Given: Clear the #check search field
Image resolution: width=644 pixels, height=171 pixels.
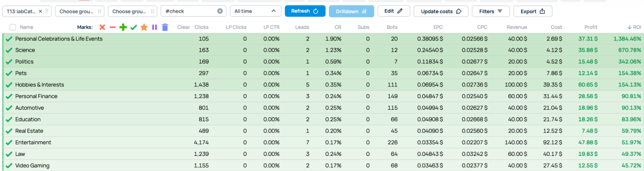Looking at the screenshot, I should (x=220, y=12).
